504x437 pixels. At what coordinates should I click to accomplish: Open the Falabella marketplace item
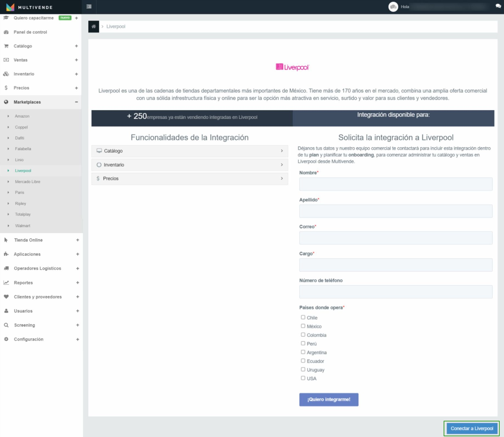pyautogui.click(x=23, y=149)
